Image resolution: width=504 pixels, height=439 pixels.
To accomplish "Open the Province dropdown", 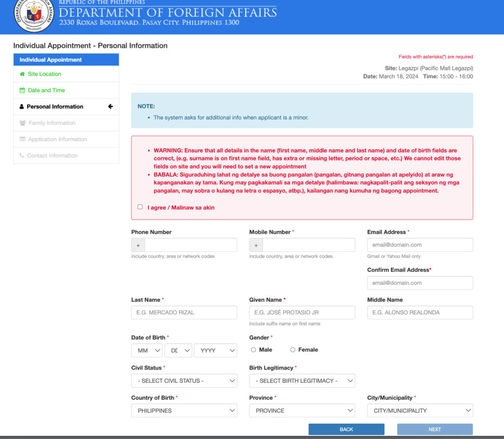I will coord(302,410).
